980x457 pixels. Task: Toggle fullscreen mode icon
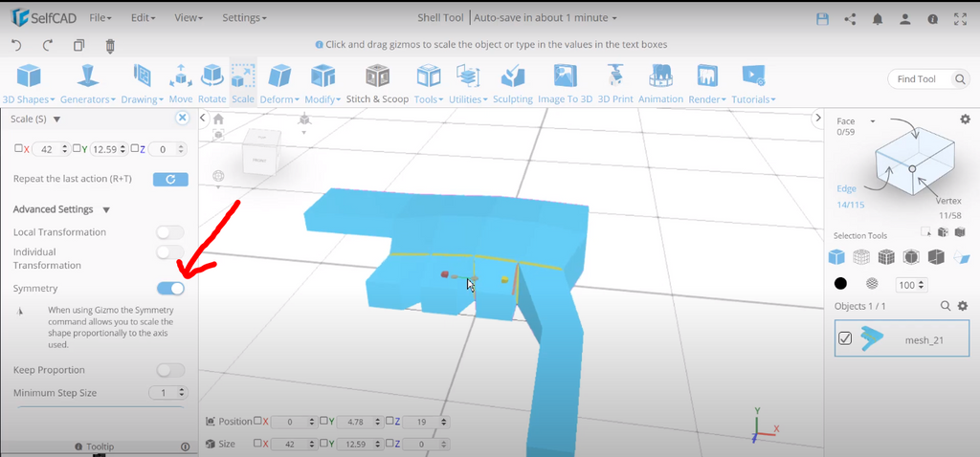(x=961, y=19)
